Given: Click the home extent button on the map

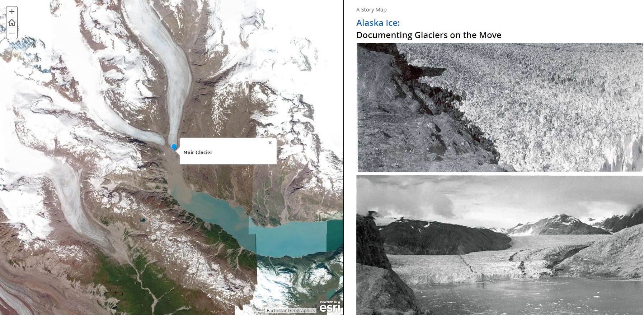Looking at the screenshot, I should click(12, 23).
